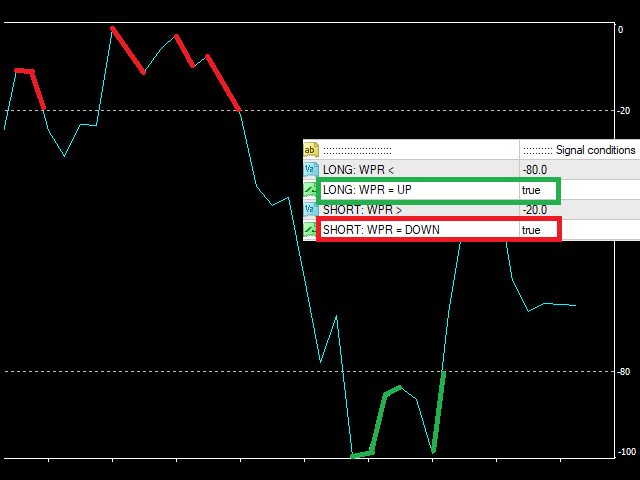Select the 'LONG: WPR <' parameter row
Screen dimensions: 640x480
tap(471, 169)
